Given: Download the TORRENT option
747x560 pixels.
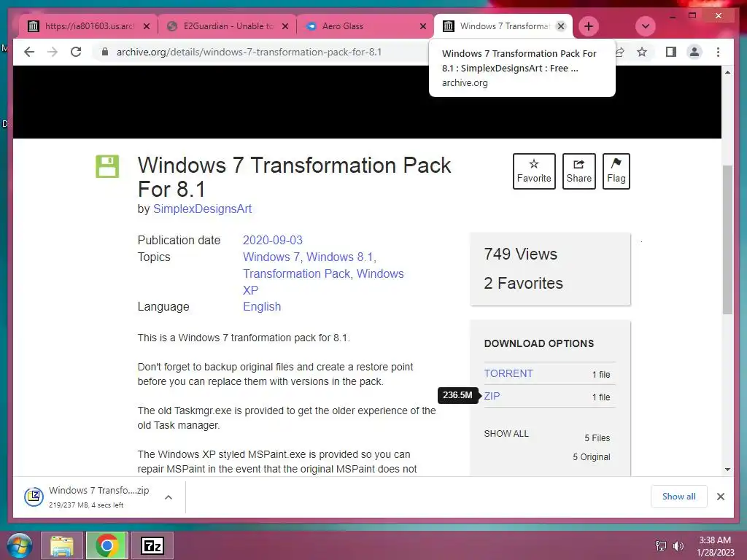Looking at the screenshot, I should pyautogui.click(x=508, y=373).
